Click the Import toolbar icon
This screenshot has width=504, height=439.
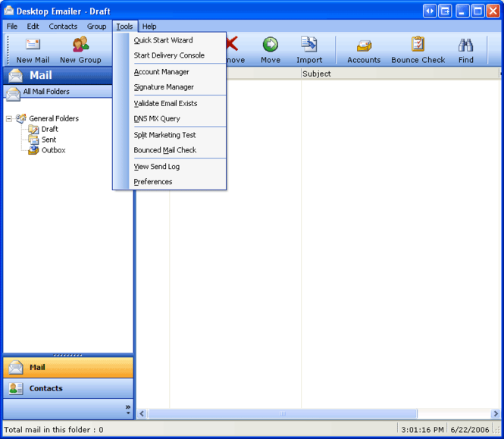(x=309, y=44)
